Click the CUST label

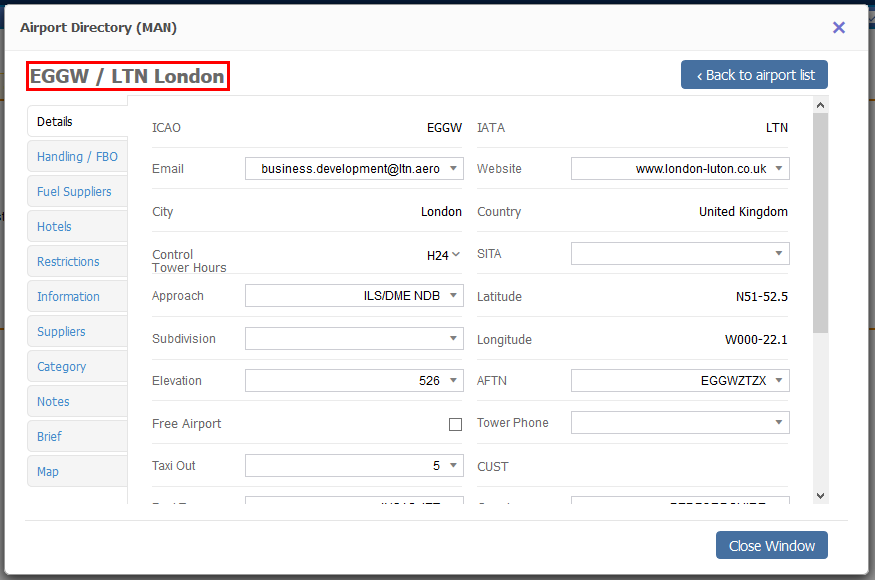pyautogui.click(x=492, y=467)
